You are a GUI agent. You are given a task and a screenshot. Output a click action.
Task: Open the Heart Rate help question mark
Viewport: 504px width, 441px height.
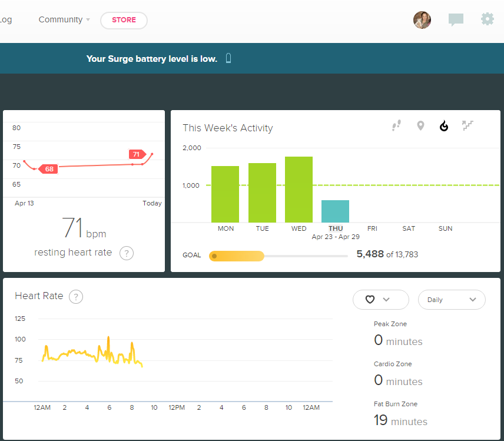pos(75,297)
